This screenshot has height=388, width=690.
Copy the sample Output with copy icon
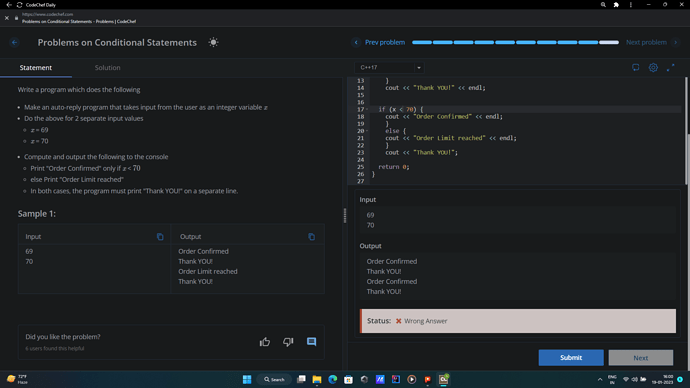point(312,237)
